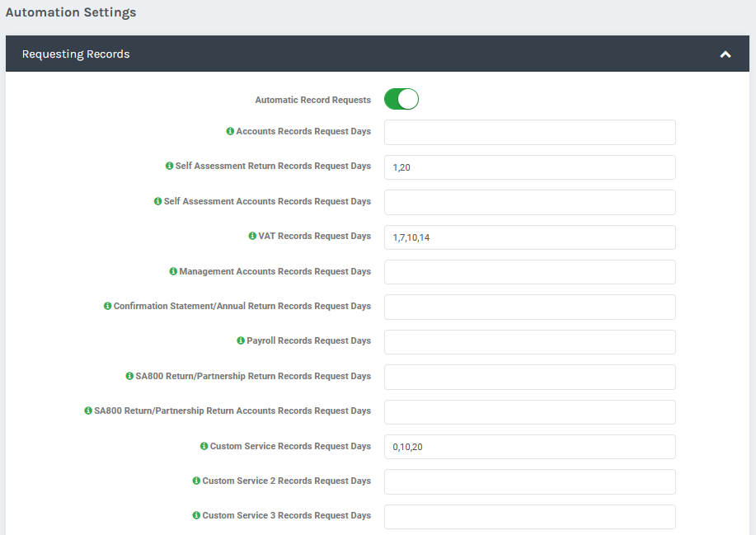Click the Self Assessment Accounts Records Request Days label
Viewport: 756px width, 535px height.
coord(267,201)
